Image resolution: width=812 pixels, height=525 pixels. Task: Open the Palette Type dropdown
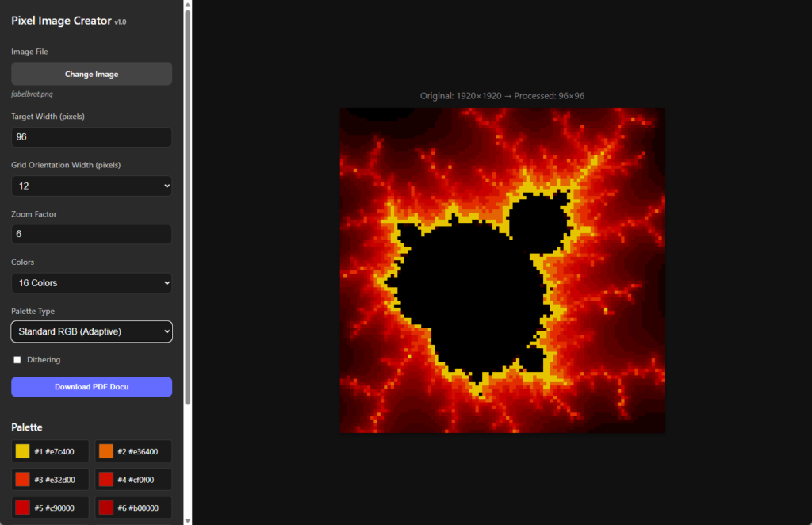91,331
